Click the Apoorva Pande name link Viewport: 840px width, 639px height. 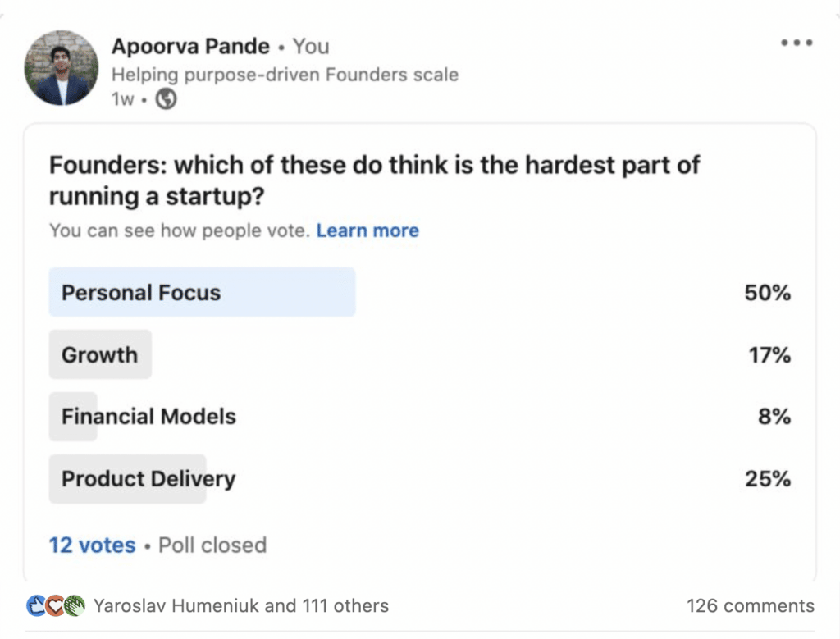[189, 46]
